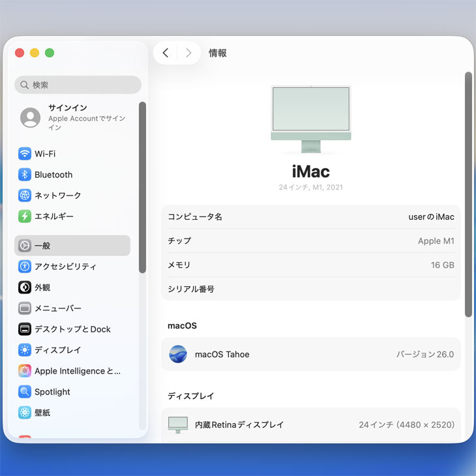476x476 pixels.
Task: Go back with the left chevron
Action: tap(166, 53)
